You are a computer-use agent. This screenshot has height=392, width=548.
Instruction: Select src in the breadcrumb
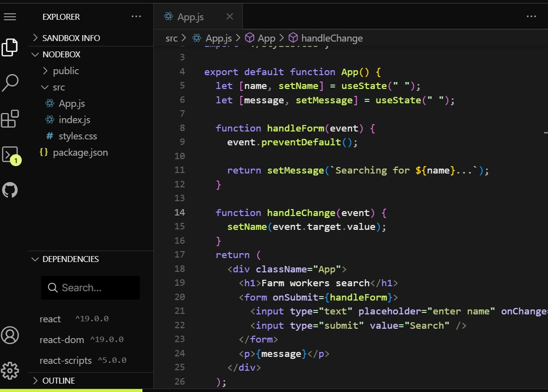(172, 38)
